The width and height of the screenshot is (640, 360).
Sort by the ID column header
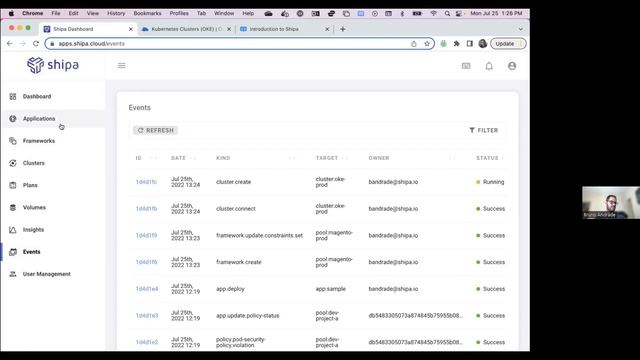139,158
